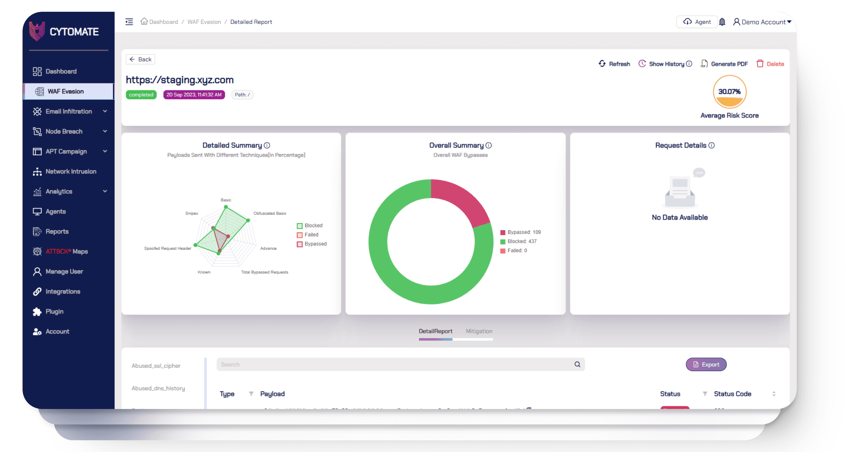Click the info icon next to Show History
The height and width of the screenshot is (452, 868).
click(x=689, y=64)
